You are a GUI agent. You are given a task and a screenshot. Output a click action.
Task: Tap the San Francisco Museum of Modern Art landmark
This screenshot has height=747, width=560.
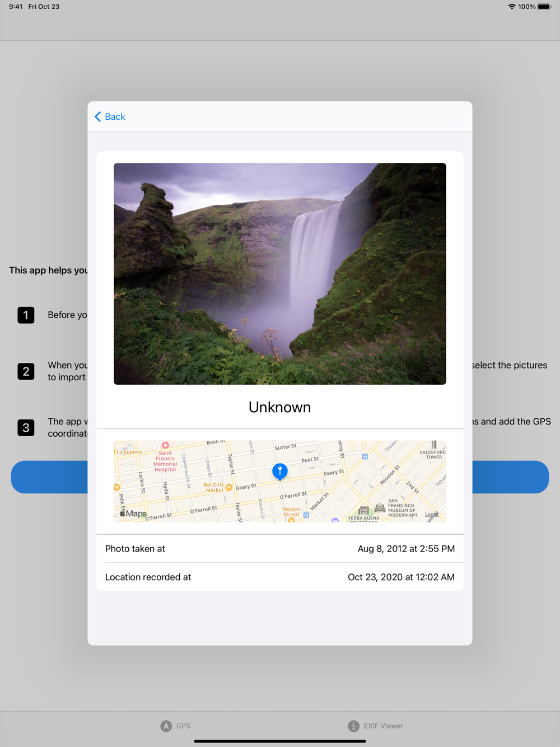point(380,508)
